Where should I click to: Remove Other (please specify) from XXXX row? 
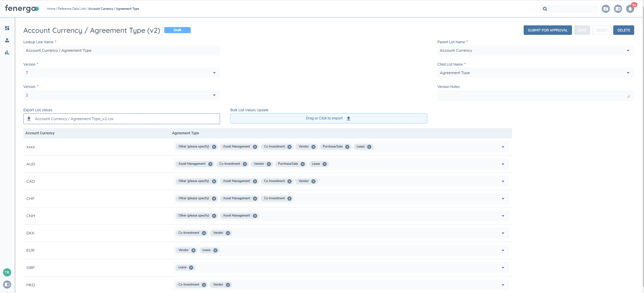coord(214,147)
